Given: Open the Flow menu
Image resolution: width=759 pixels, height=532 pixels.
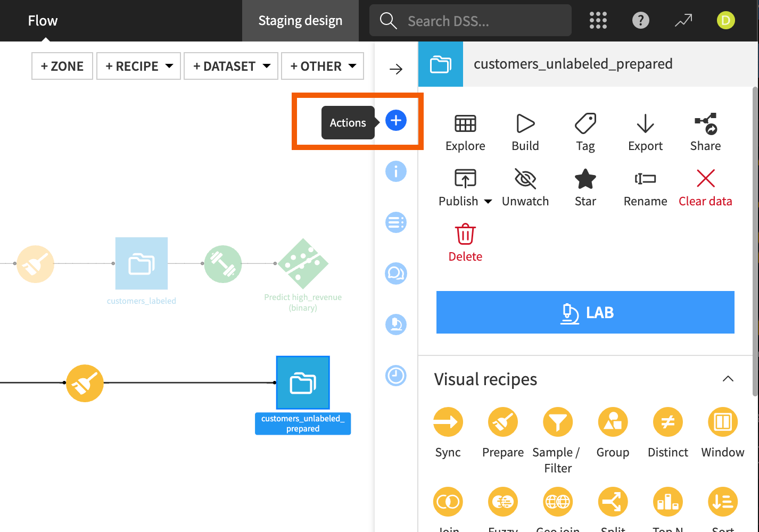Looking at the screenshot, I should tap(43, 21).
